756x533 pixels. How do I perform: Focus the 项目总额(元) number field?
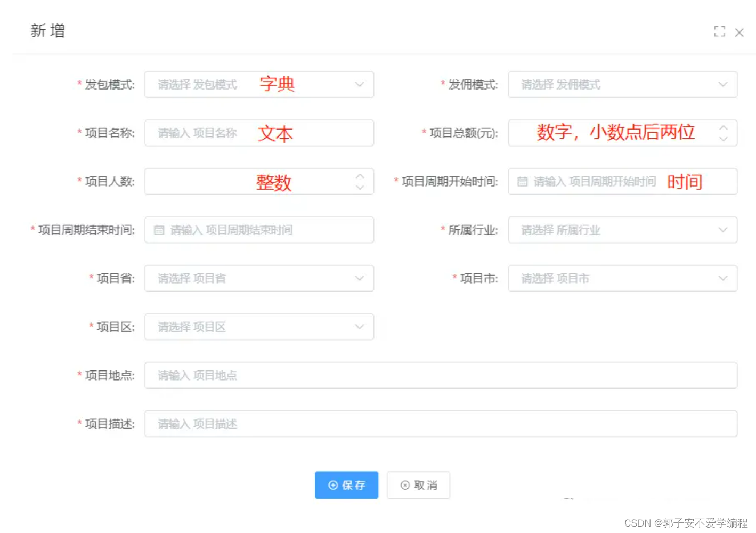(622, 133)
